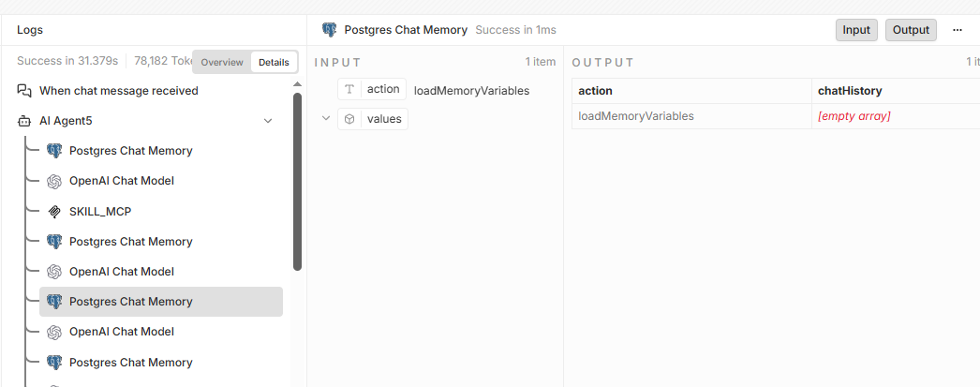
Task: Select the SKILL_MCP node icon in the logs
Action: tap(54, 211)
